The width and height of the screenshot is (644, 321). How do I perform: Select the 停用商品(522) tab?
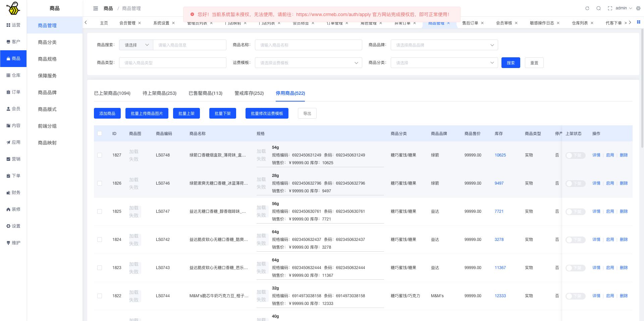[290, 93]
